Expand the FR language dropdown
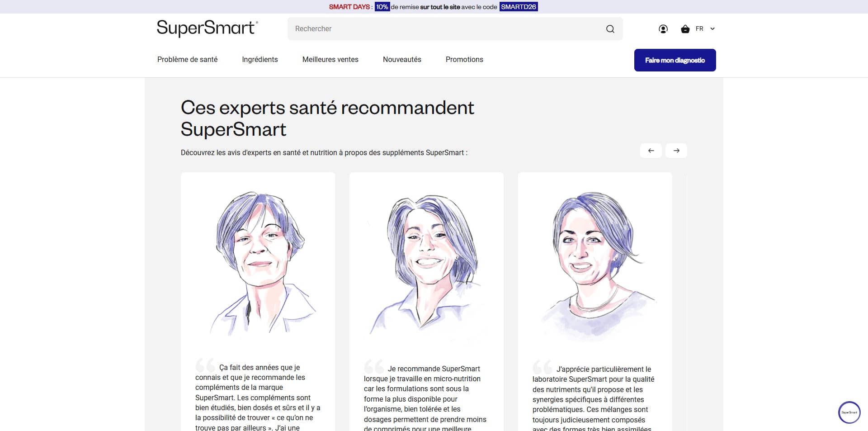The image size is (868, 431). click(x=705, y=28)
